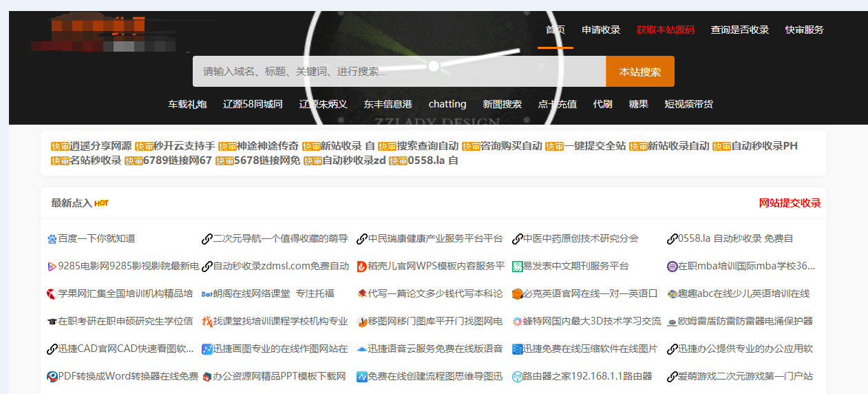Open the 查询是否收录 navigation item
Viewport: 868px width, 394px height.
[740, 30]
